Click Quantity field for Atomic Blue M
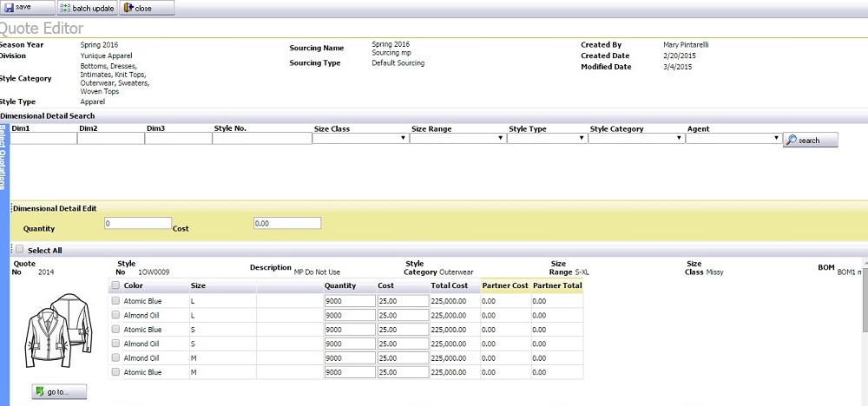This screenshot has height=406, width=868. [351, 373]
